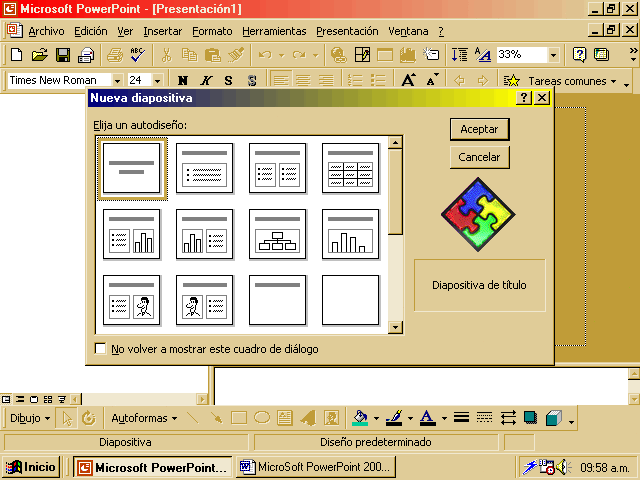The height and width of the screenshot is (480, 640).
Task: Click the spelling check ABC icon
Action: point(138,54)
